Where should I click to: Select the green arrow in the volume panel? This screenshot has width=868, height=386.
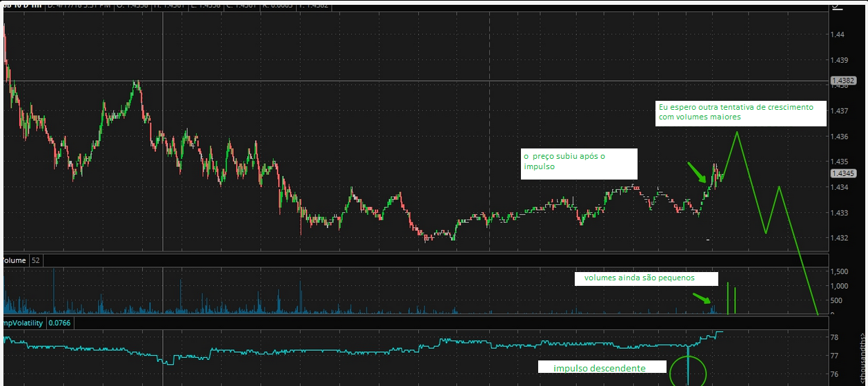702,298
